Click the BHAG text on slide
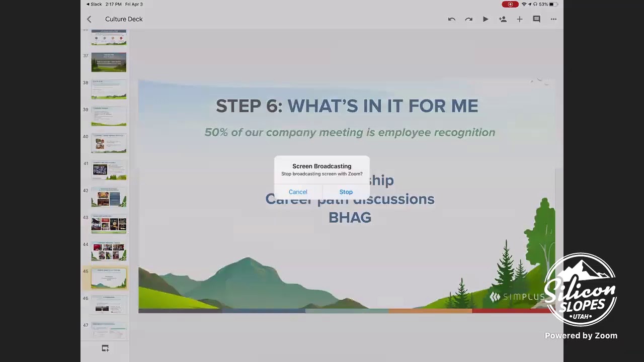This screenshot has width=644, height=362. (350, 218)
